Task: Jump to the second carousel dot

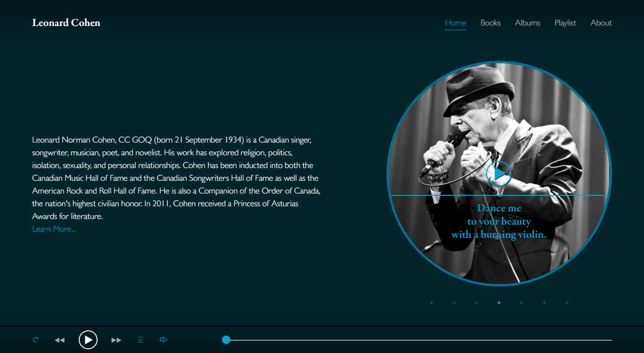Action: pyautogui.click(x=454, y=303)
